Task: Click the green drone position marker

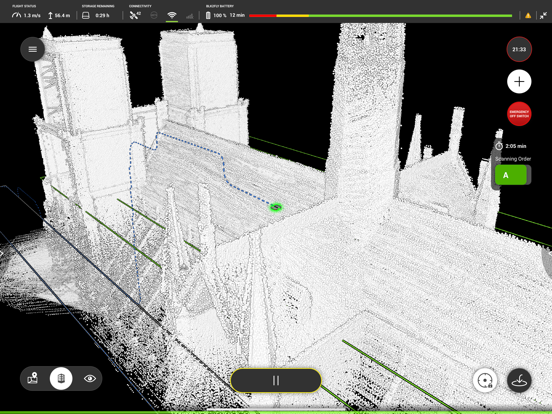Action: click(x=276, y=207)
